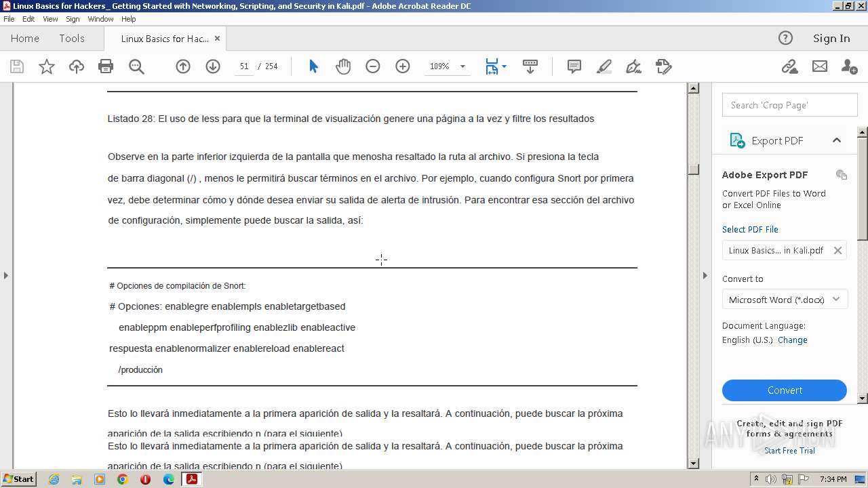Viewport: 868px width, 488px height.
Task: Expand the left navigation pane arrow
Action: point(6,275)
